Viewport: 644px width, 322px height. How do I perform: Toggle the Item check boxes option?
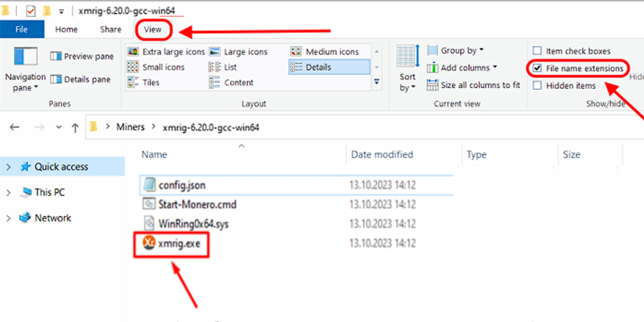point(537,51)
